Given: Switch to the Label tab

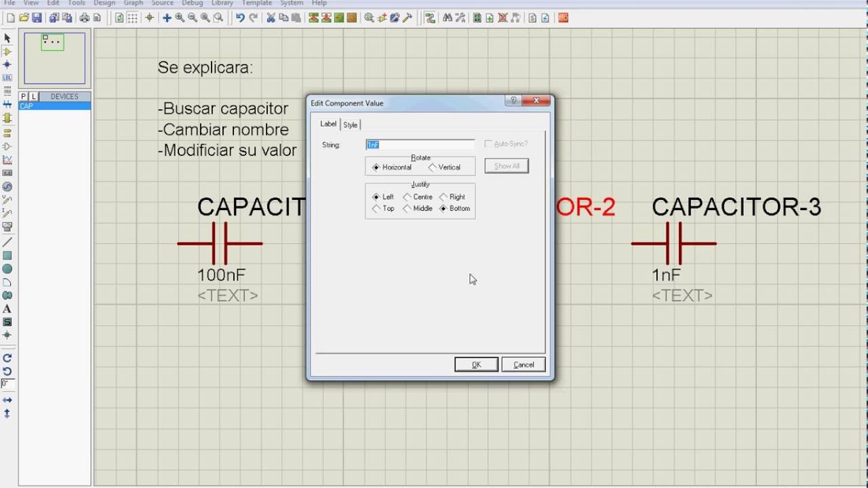Looking at the screenshot, I should 328,124.
